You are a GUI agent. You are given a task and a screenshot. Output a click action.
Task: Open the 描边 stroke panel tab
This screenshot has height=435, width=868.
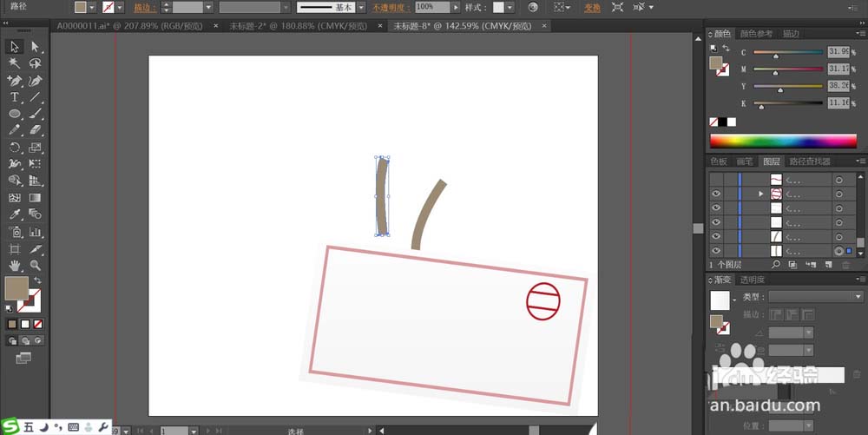pyautogui.click(x=791, y=34)
